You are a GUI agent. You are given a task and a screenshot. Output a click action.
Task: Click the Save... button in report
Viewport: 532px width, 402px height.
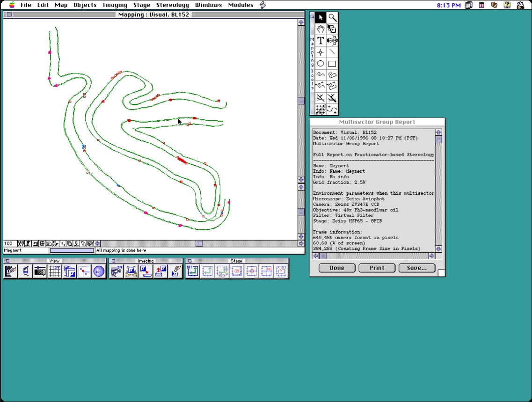(x=416, y=268)
